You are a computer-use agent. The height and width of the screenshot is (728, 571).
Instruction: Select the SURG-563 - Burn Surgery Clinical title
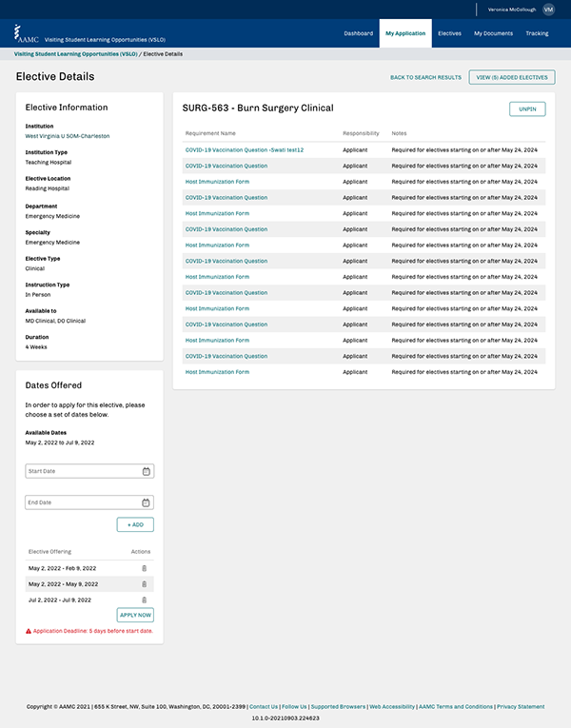point(258,108)
